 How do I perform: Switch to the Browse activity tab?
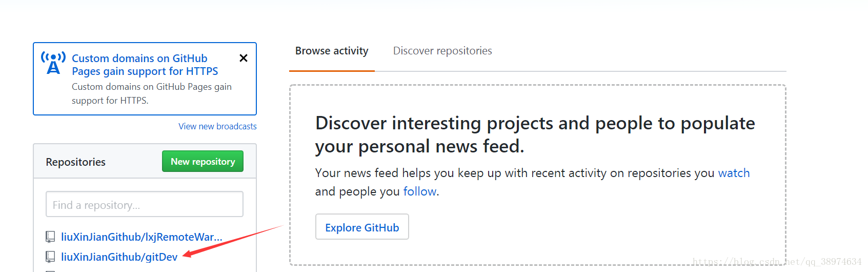[332, 51]
